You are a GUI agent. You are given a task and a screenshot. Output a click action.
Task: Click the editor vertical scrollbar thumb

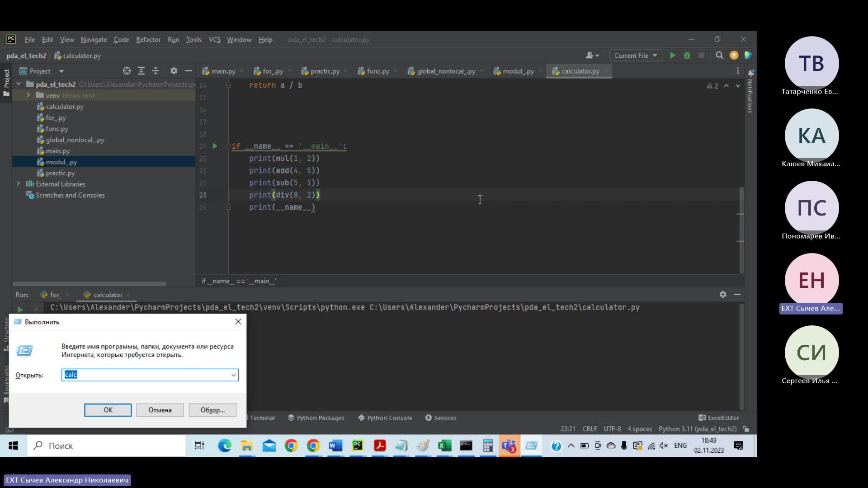(741, 229)
